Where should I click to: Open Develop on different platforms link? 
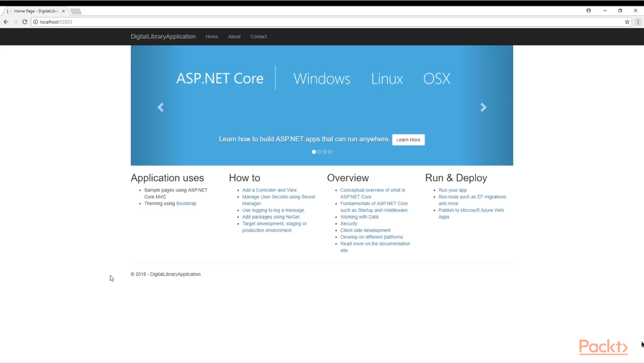[371, 237]
